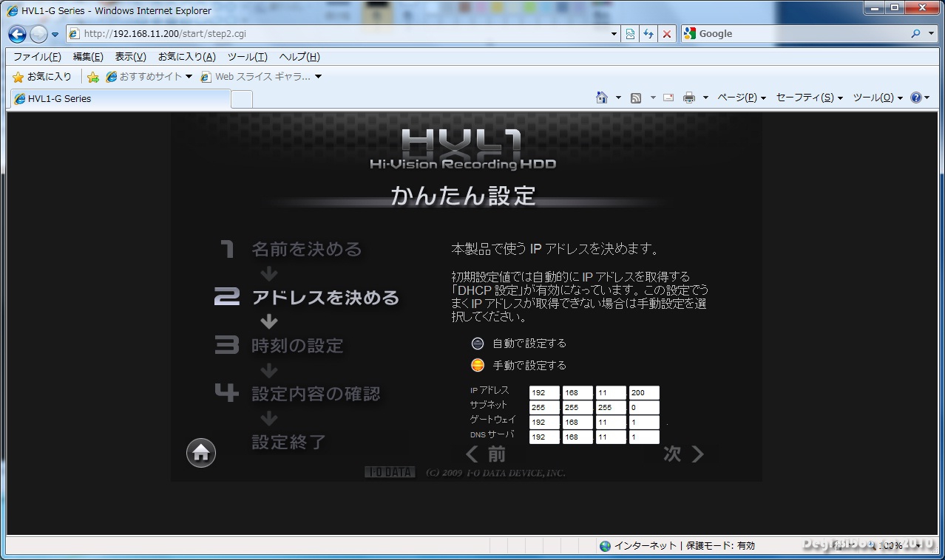This screenshot has width=945, height=560.
Task: Select the HVL1-G Series tab
Action: point(120,98)
